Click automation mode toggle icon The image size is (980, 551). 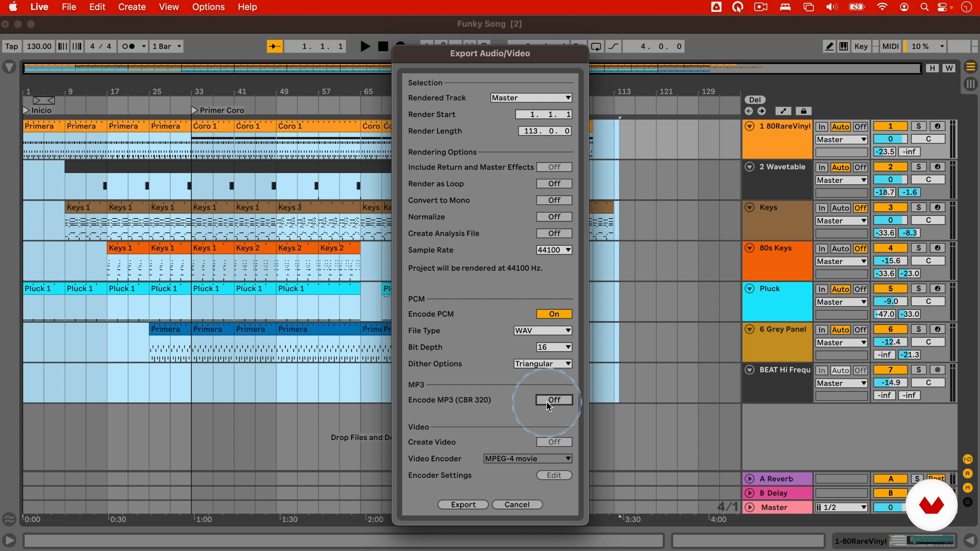(783, 111)
